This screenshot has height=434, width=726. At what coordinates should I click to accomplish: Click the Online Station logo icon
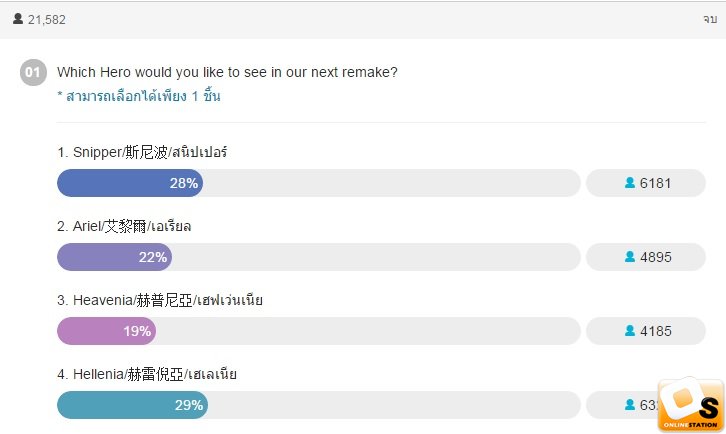click(x=690, y=405)
